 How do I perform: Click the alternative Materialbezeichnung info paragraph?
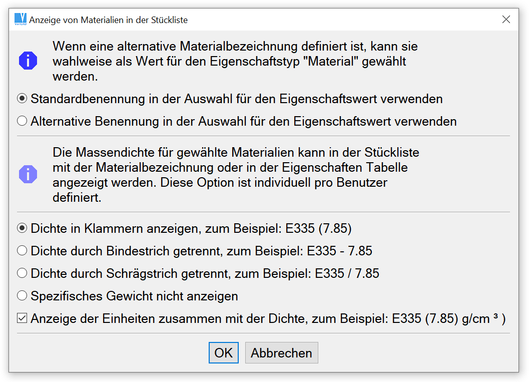pyautogui.click(x=235, y=61)
